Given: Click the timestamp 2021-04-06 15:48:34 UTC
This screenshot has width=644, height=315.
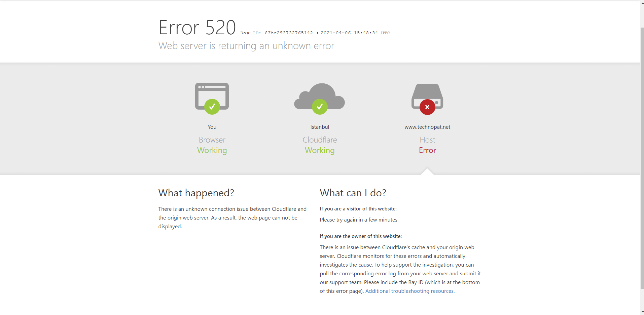Looking at the screenshot, I should click(x=355, y=33).
